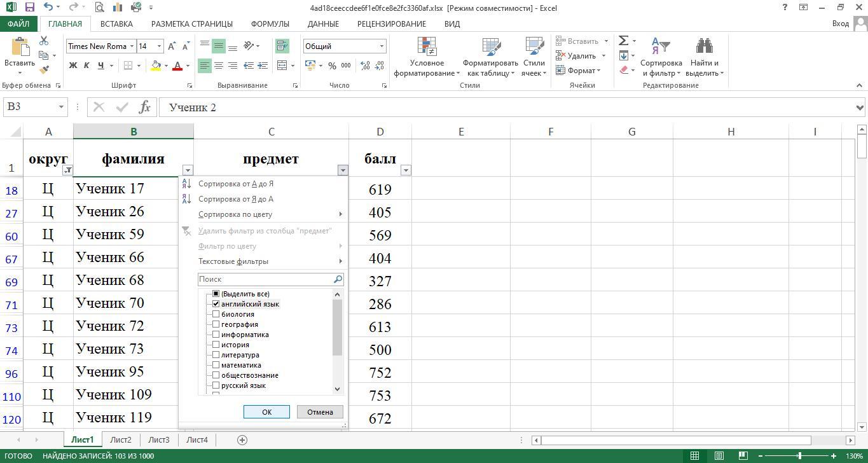
Task: Click the italic К formatting icon
Action: 86,66
